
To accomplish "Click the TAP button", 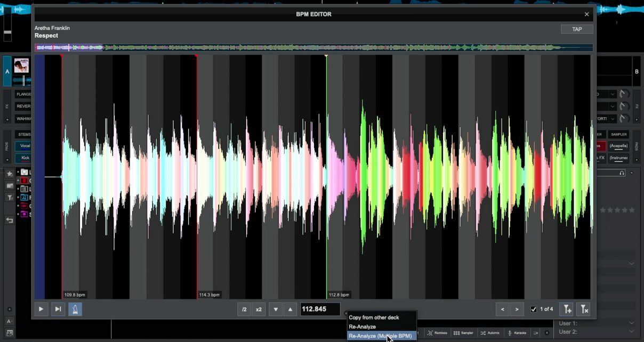I will [x=577, y=29].
